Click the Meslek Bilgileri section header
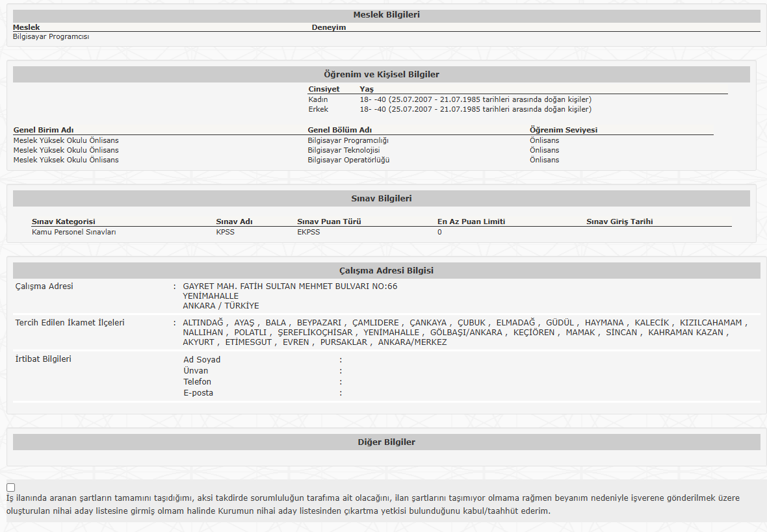The height and width of the screenshot is (532, 767). coord(386,15)
